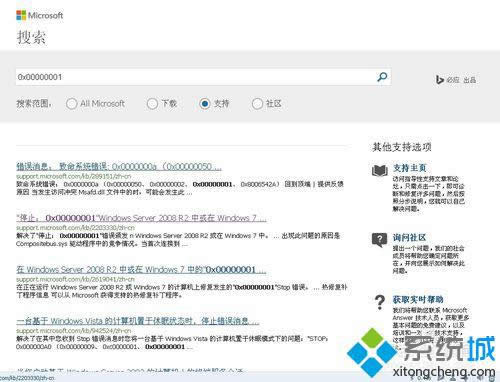
Task: Click the magnifier search icon
Action: 382,77
